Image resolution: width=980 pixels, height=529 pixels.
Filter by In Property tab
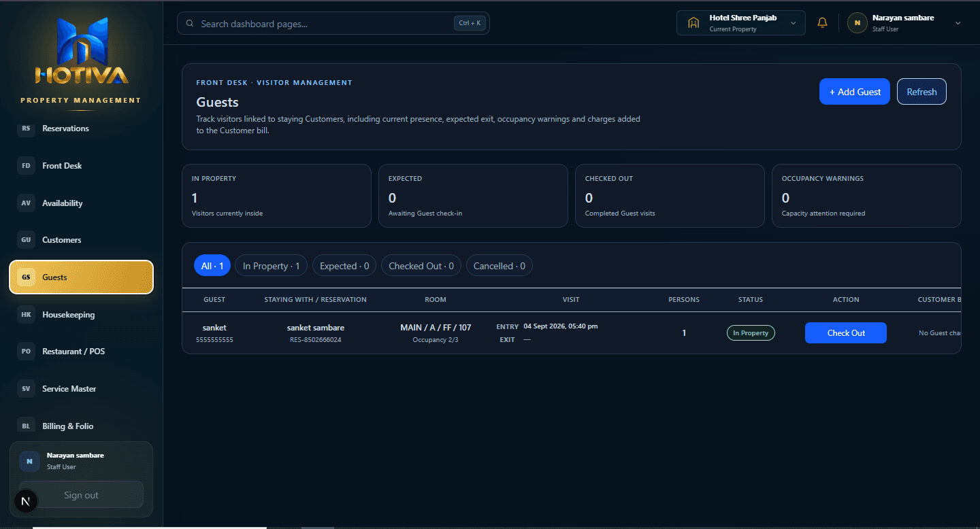point(272,266)
